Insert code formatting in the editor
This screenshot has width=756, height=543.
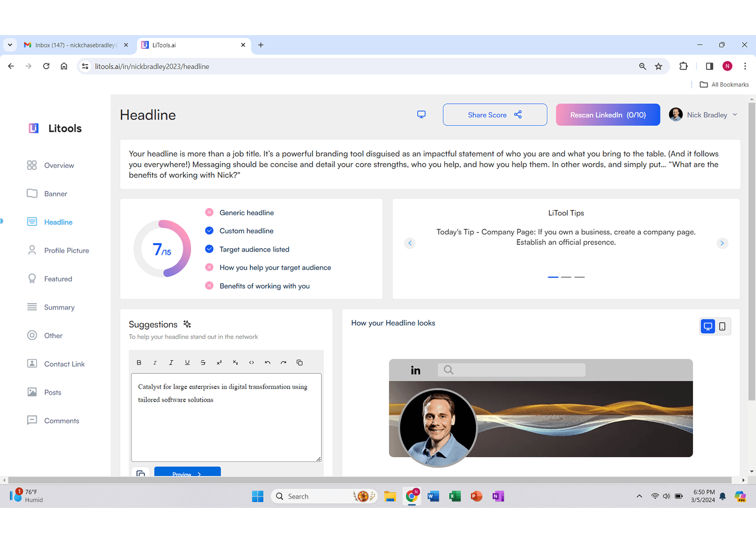coord(251,362)
